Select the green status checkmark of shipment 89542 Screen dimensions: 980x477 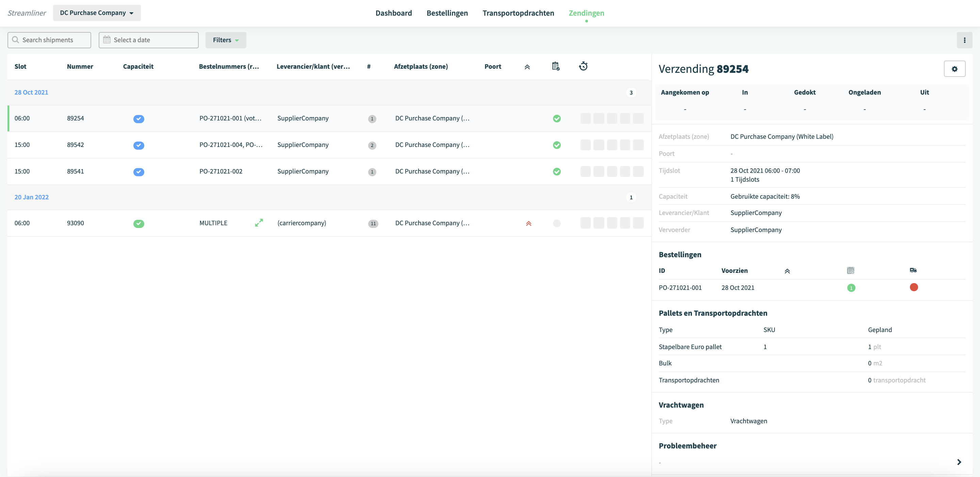(x=557, y=145)
